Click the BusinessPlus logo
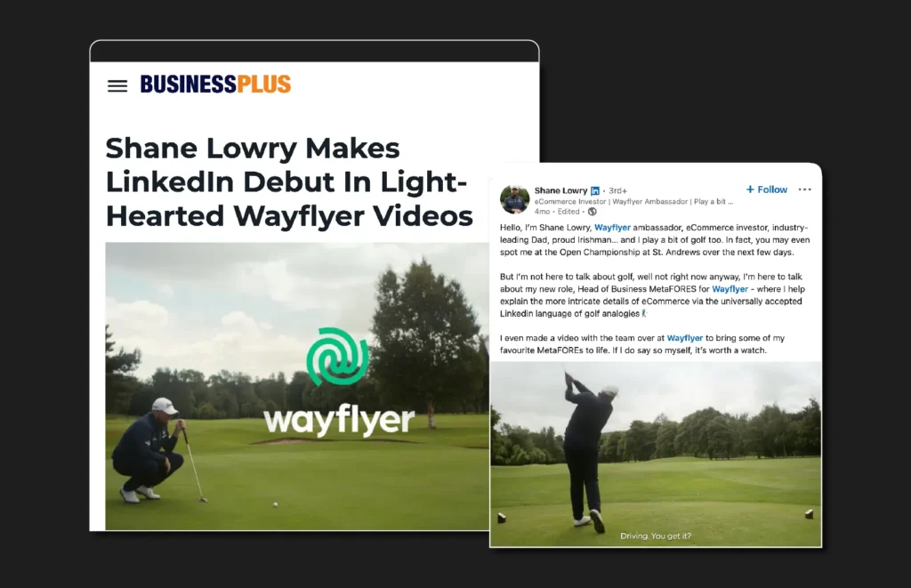 215,85
